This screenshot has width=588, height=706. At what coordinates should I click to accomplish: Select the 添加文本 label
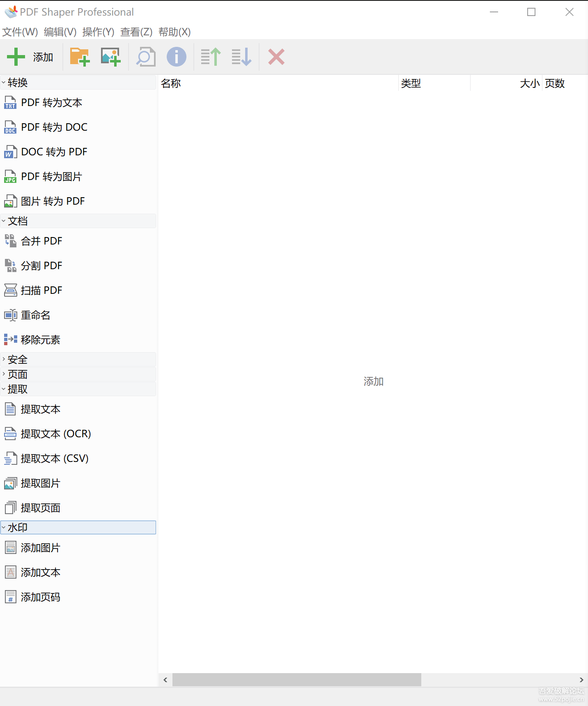point(41,572)
